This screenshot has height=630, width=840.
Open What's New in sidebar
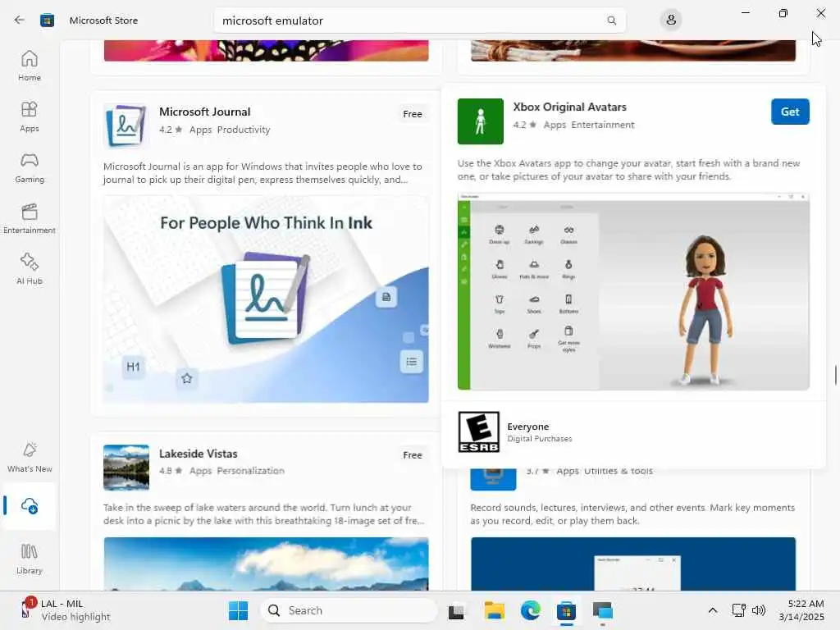click(x=30, y=458)
